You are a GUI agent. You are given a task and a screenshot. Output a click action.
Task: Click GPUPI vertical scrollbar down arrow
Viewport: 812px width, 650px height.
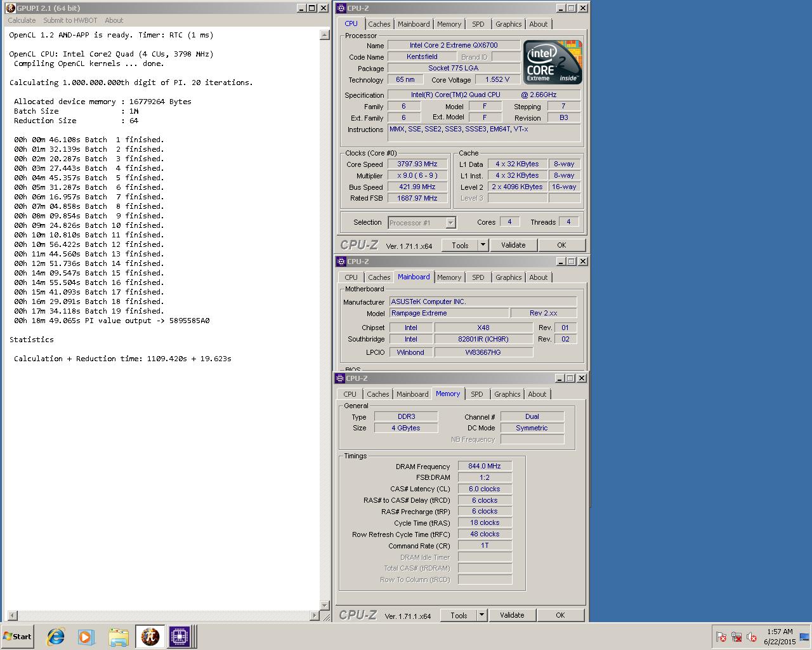coord(325,606)
